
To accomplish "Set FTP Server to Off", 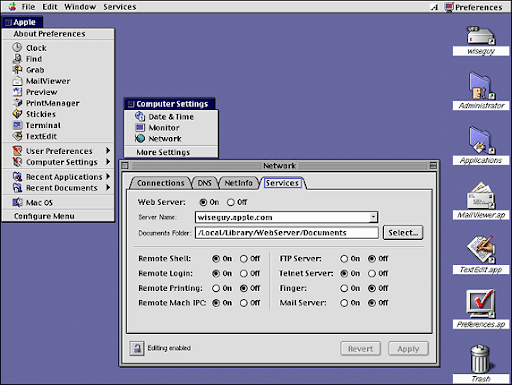I will coord(372,259).
